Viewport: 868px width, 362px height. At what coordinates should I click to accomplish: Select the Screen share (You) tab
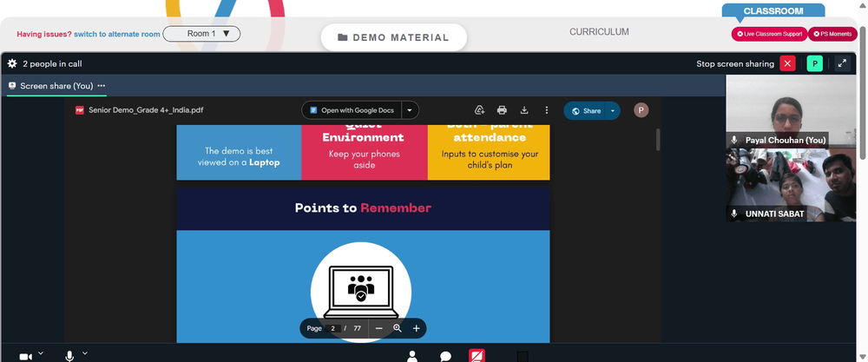tap(56, 86)
